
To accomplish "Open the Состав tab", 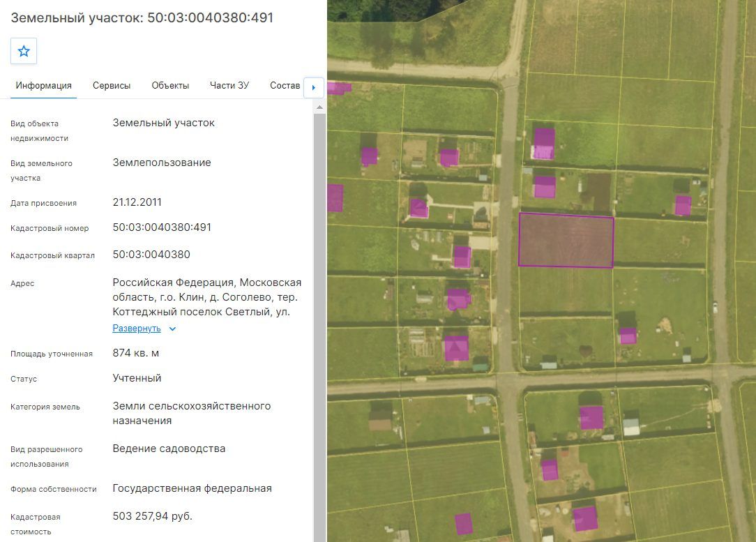I will pyautogui.click(x=285, y=86).
